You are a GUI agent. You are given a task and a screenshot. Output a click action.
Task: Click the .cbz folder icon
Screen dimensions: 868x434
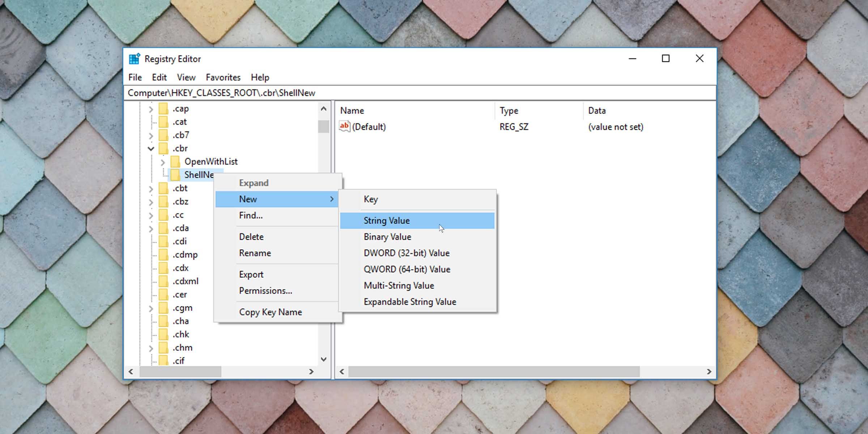(x=163, y=201)
